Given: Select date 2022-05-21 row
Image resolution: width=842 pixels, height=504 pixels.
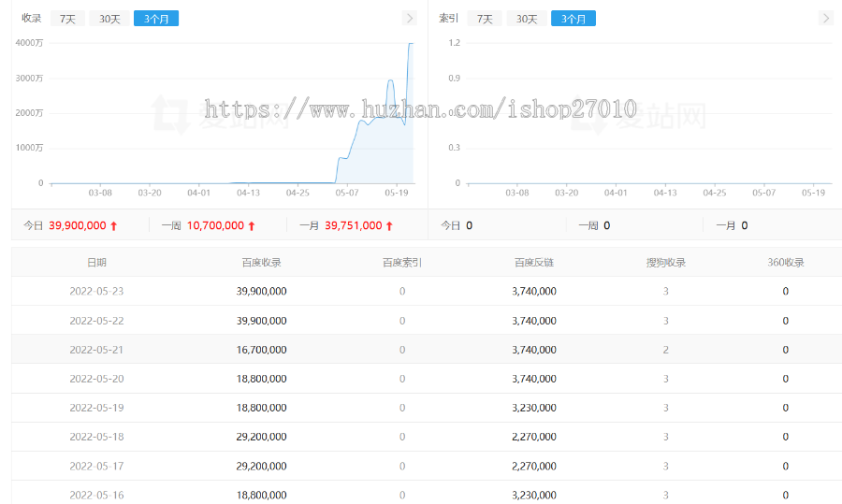Looking at the screenshot, I should click(427, 350).
